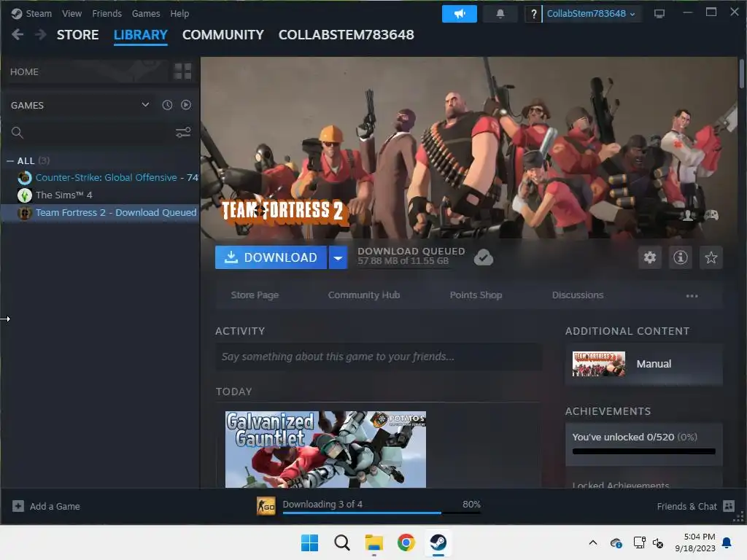
Task: Show ready-to-play games only icon
Action: click(186, 105)
